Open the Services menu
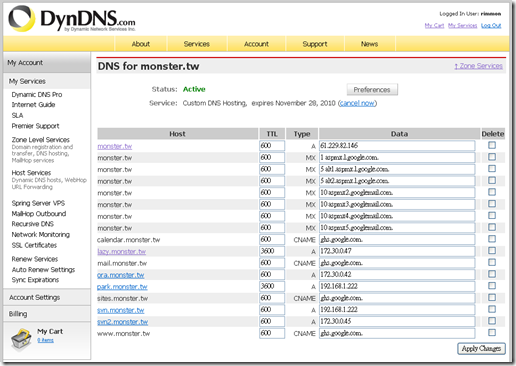This screenshot has height=366, width=516. (x=197, y=44)
